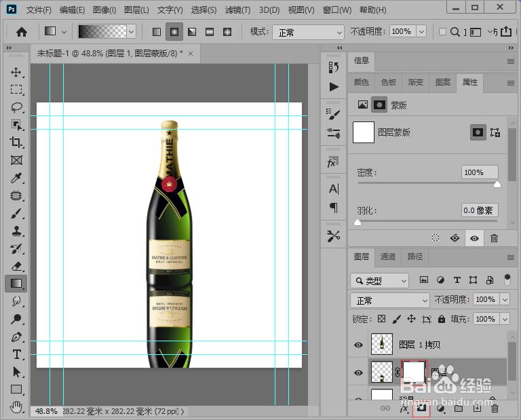Click the share icon in options bar

[x=506, y=32]
